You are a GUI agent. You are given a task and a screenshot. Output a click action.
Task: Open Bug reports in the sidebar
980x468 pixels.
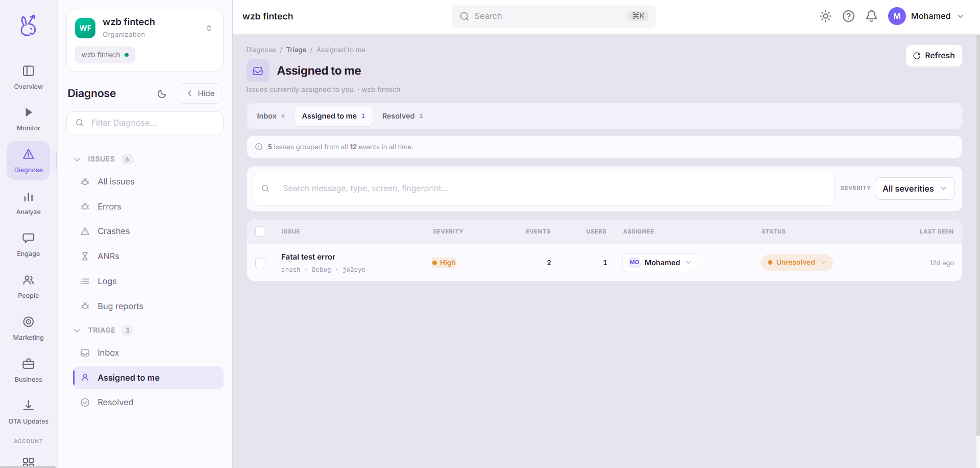click(148, 307)
